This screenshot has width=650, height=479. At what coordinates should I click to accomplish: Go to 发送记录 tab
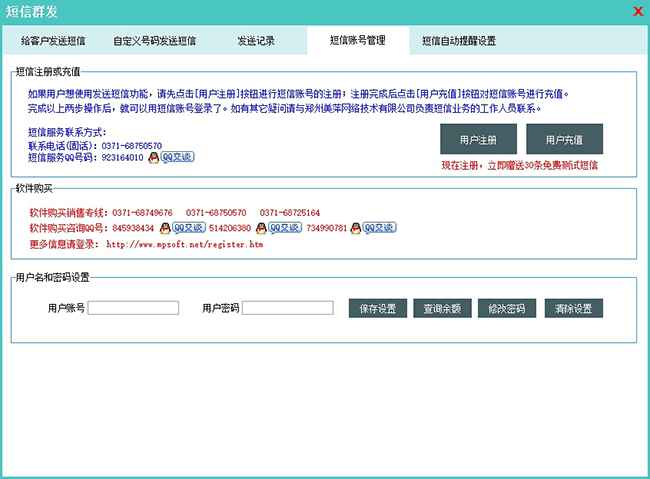tap(256, 42)
